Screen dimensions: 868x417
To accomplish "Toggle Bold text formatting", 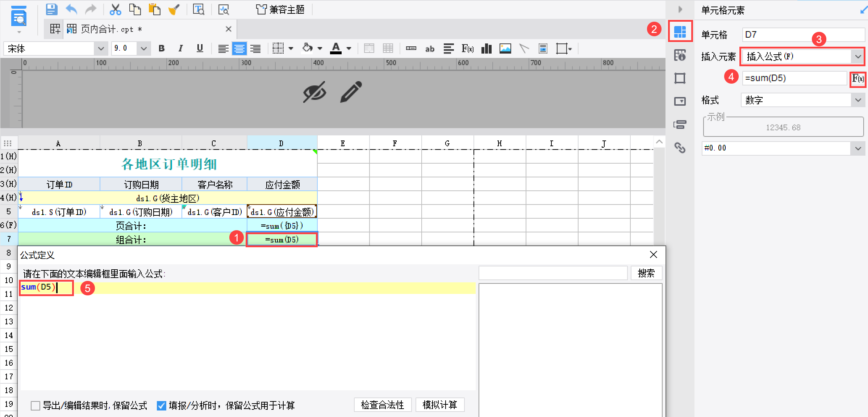I will tap(162, 49).
